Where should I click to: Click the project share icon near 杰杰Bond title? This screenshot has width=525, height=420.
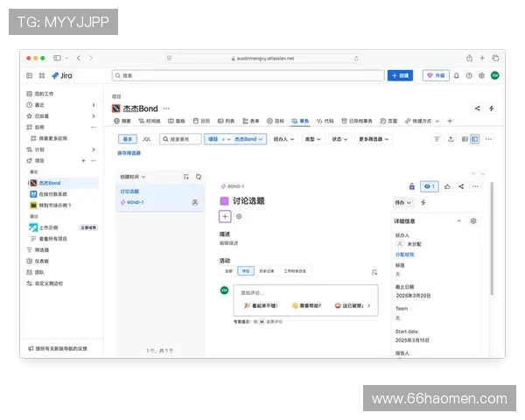pos(478,108)
